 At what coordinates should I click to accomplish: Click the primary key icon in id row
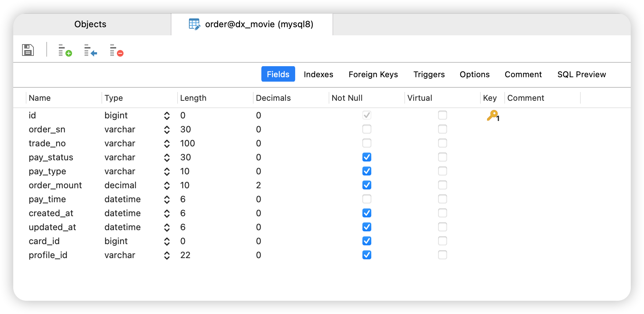click(493, 116)
